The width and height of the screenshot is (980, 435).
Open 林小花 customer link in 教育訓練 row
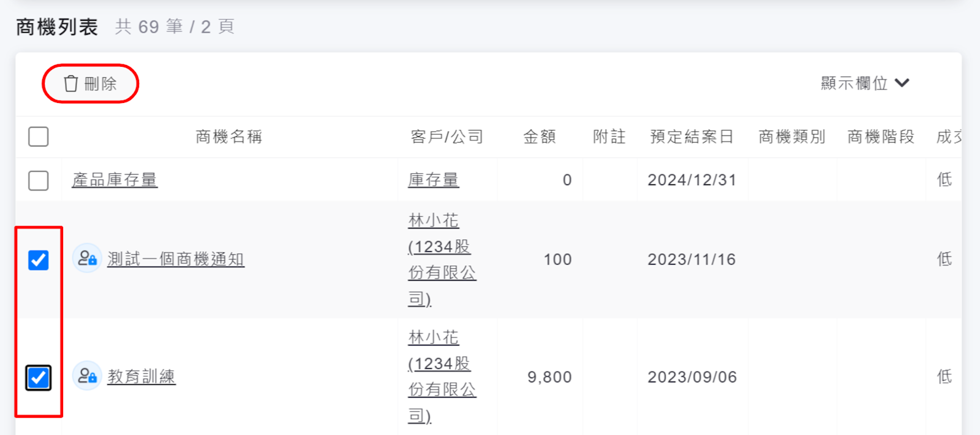pos(434,338)
